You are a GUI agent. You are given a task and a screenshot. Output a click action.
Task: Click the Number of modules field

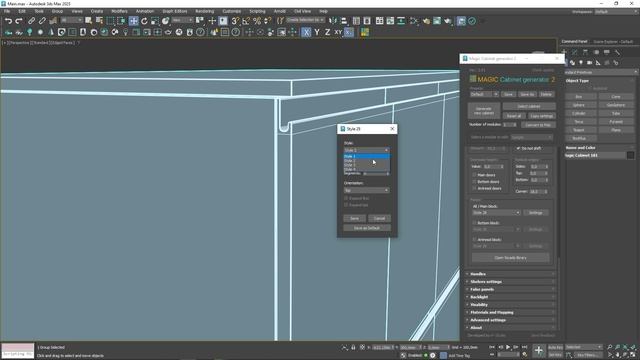click(x=509, y=124)
